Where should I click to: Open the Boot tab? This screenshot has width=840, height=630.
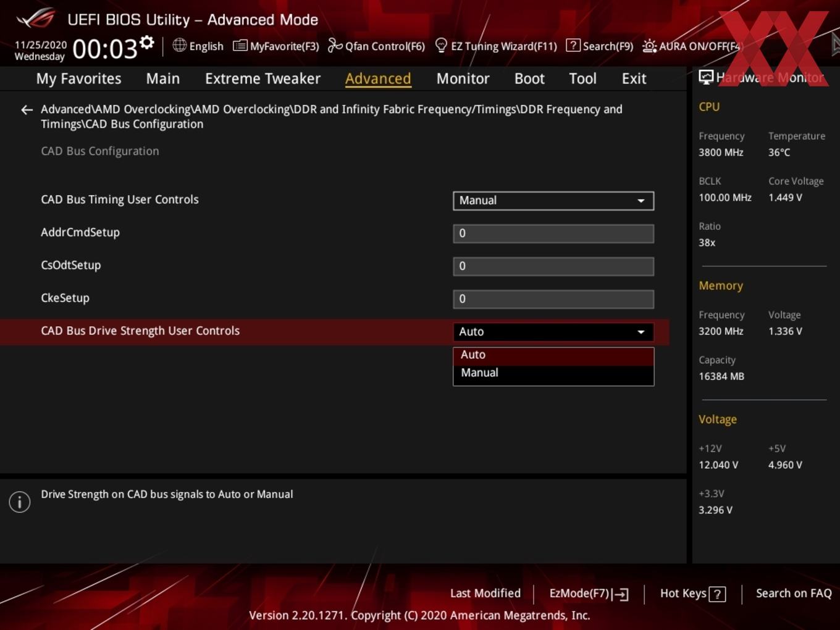(x=529, y=78)
